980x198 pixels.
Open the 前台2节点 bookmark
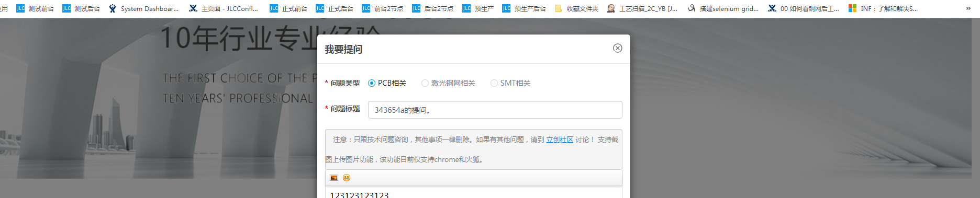[x=383, y=8]
